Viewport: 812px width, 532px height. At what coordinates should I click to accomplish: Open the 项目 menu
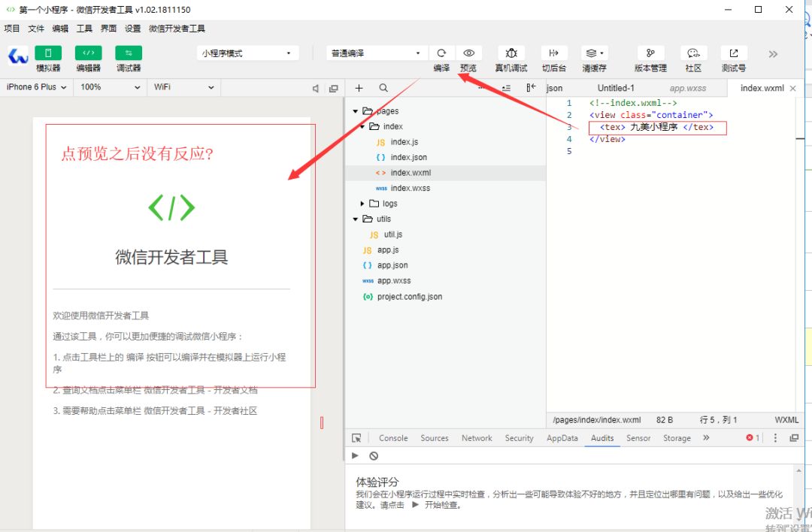click(x=12, y=29)
